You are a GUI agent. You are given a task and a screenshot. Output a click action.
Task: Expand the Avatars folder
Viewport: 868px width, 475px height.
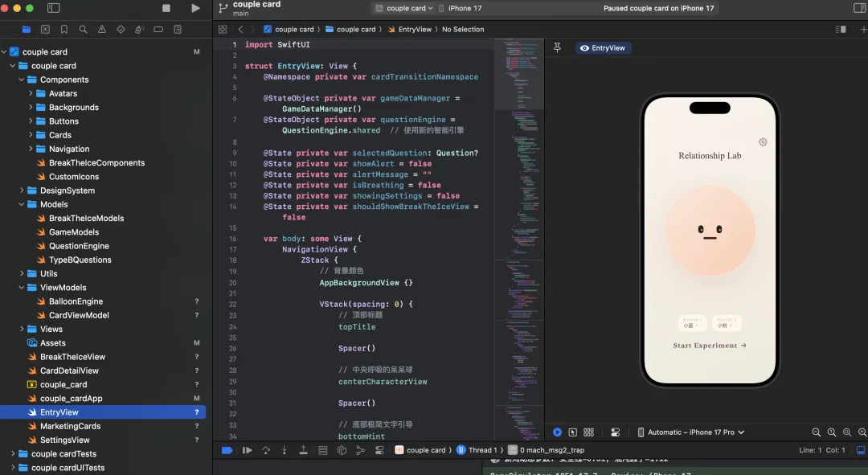31,93
